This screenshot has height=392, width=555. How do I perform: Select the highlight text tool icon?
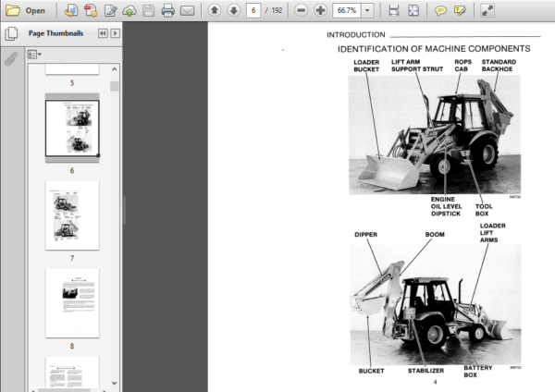[x=460, y=10]
